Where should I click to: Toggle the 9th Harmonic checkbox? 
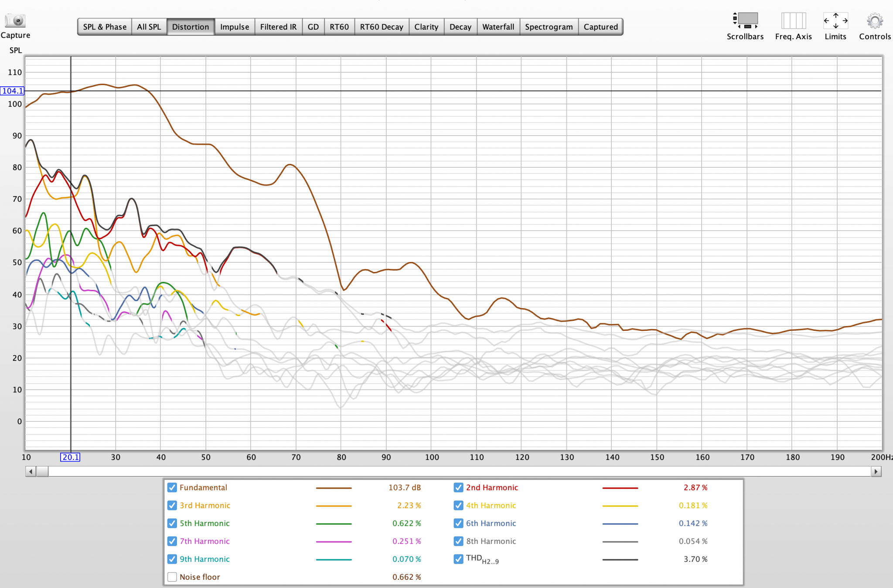[x=172, y=559]
